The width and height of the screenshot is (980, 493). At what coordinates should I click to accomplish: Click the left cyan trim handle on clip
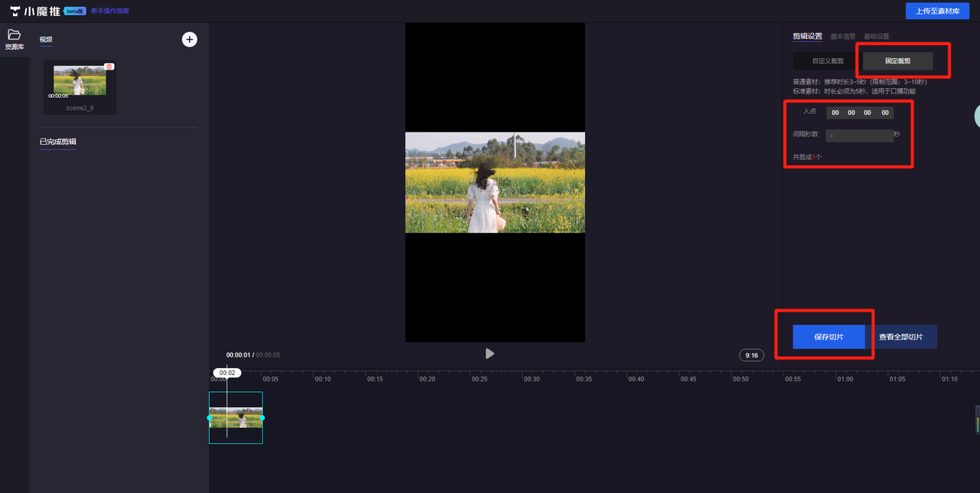(210, 418)
